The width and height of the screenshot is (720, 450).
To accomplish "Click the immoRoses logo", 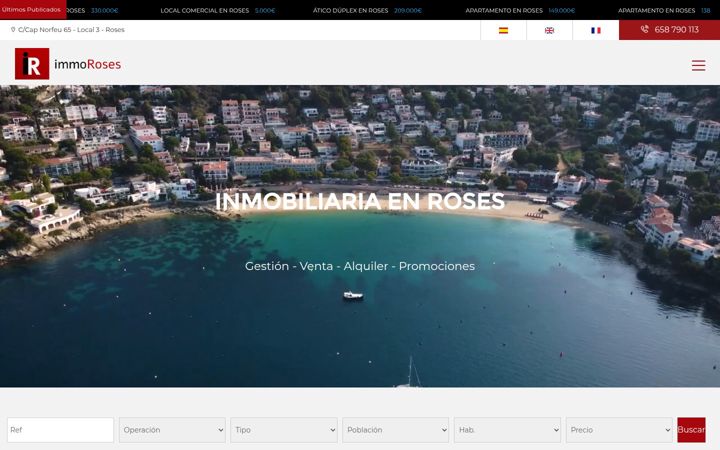I will [68, 64].
